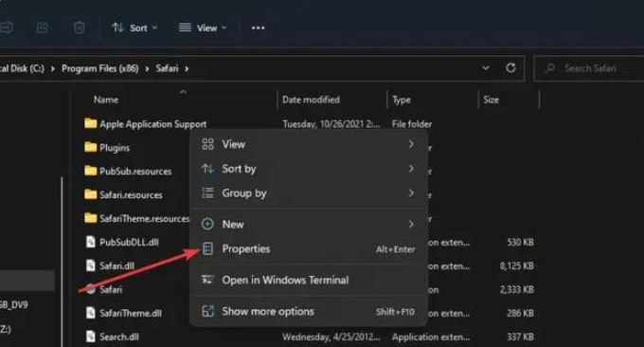This screenshot has height=347, width=644.
Task: Select Show more options menu entry
Action: click(x=308, y=311)
